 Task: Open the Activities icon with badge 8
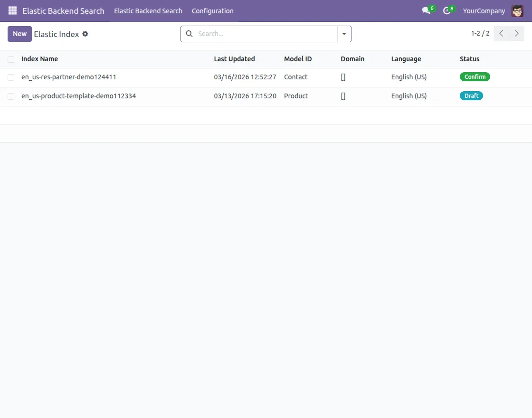(447, 10)
